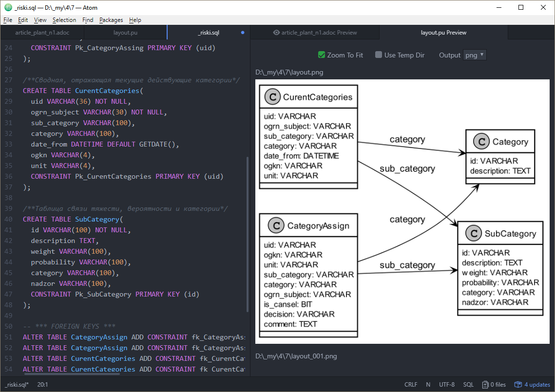Click the CategoryAssign class icon in the diagram
The image size is (555, 392).
click(276, 226)
